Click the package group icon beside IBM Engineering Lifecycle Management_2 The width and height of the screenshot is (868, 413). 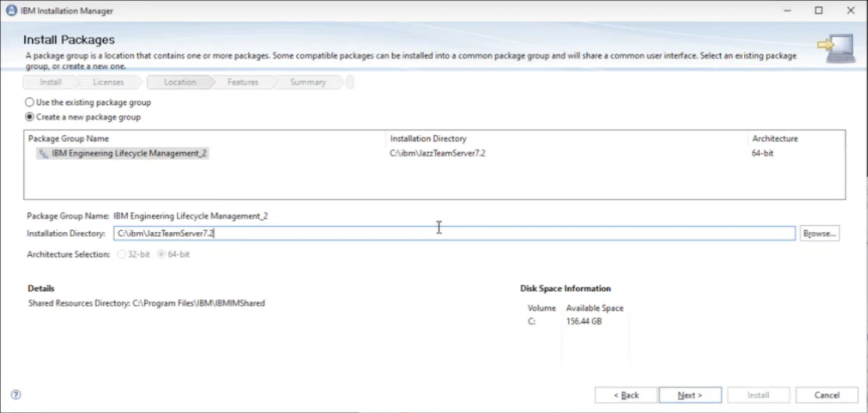pos(43,153)
